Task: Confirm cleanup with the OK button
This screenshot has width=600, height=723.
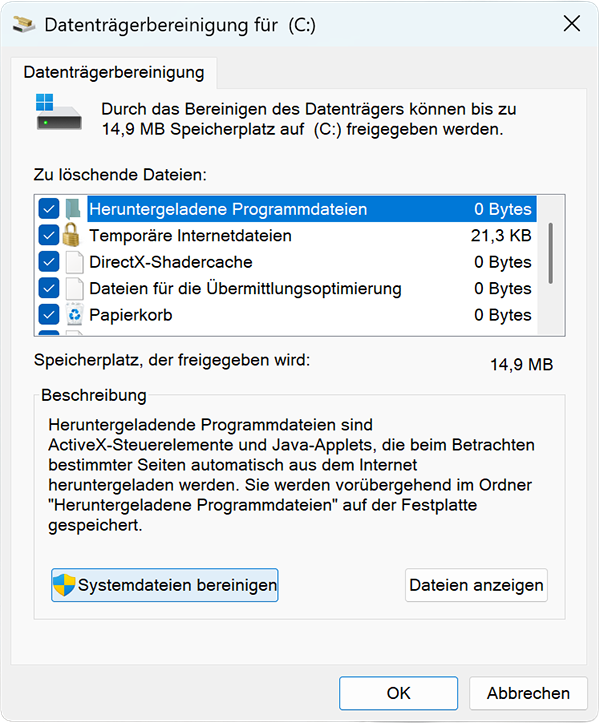Action: 398,693
